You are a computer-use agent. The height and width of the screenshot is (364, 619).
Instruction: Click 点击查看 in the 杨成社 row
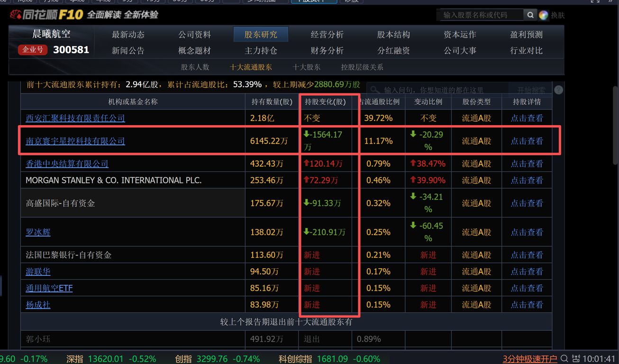click(x=527, y=305)
